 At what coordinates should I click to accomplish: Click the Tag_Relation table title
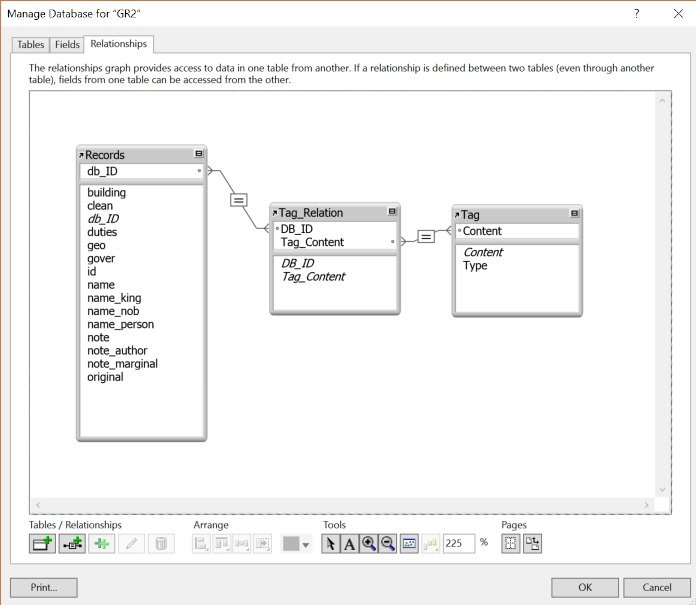pyautogui.click(x=311, y=213)
